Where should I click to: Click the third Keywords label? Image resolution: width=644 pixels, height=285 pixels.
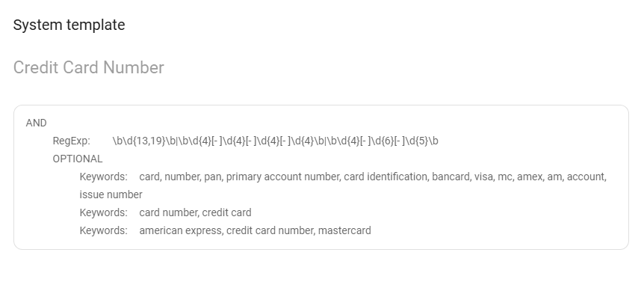(x=104, y=230)
